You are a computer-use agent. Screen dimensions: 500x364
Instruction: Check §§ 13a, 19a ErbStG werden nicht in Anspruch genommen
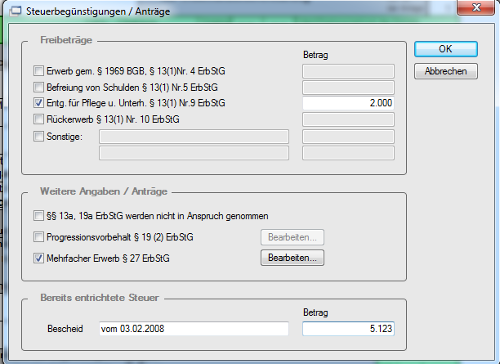38,216
